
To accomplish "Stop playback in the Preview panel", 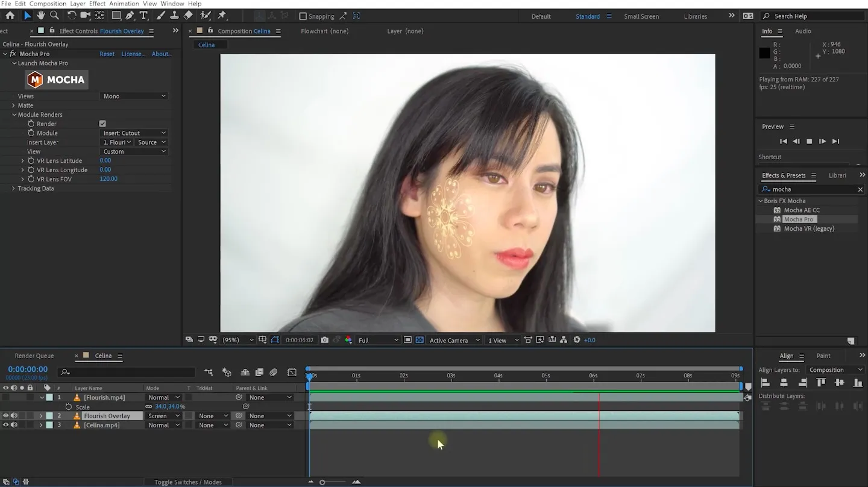I will point(810,141).
